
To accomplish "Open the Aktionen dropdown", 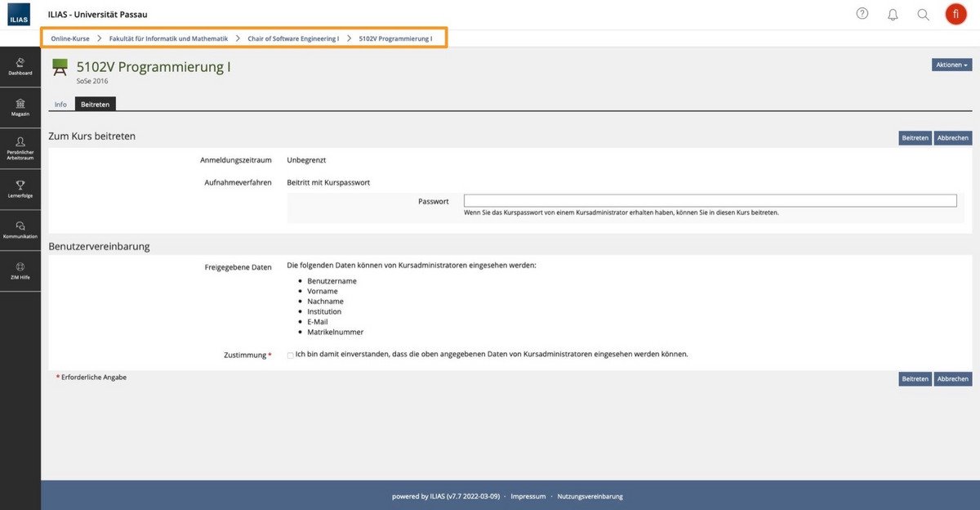I will point(951,65).
